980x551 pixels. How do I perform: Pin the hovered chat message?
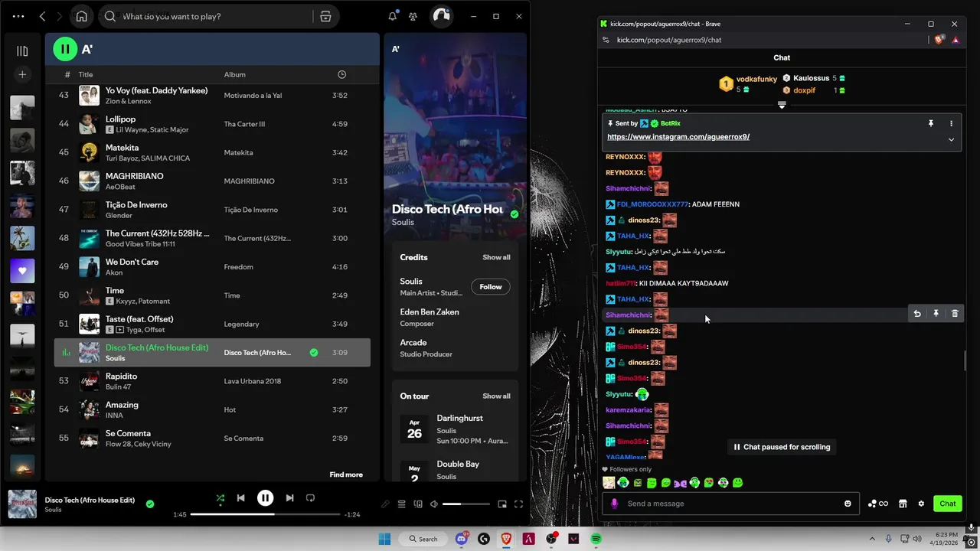point(936,314)
